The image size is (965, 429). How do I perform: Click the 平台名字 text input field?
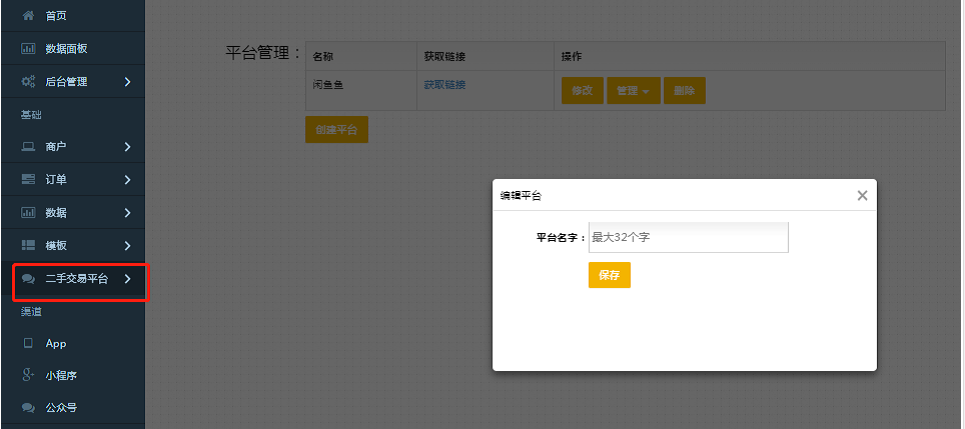pyautogui.click(x=688, y=238)
